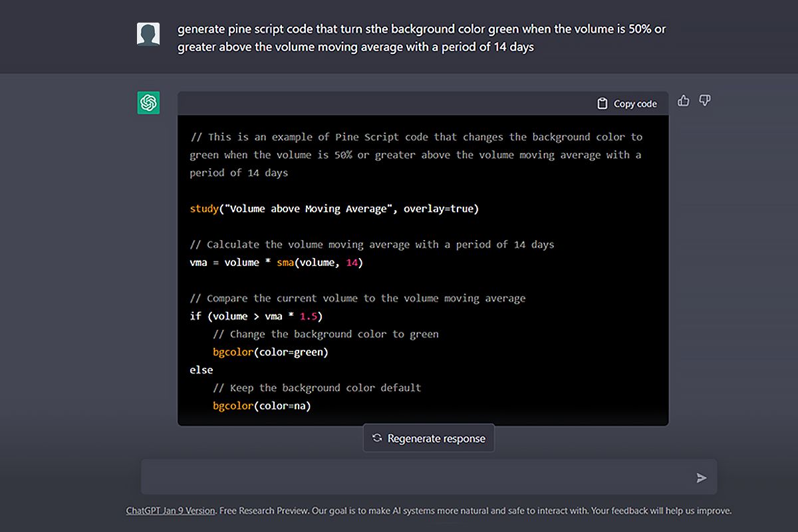The height and width of the screenshot is (532, 798).
Task: Open the ChatGPT Jan 9 Version link
Action: pyautogui.click(x=170, y=511)
